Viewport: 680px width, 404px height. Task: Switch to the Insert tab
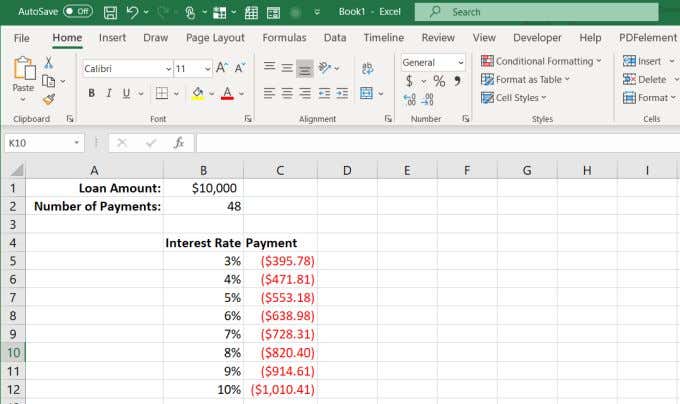[112, 38]
